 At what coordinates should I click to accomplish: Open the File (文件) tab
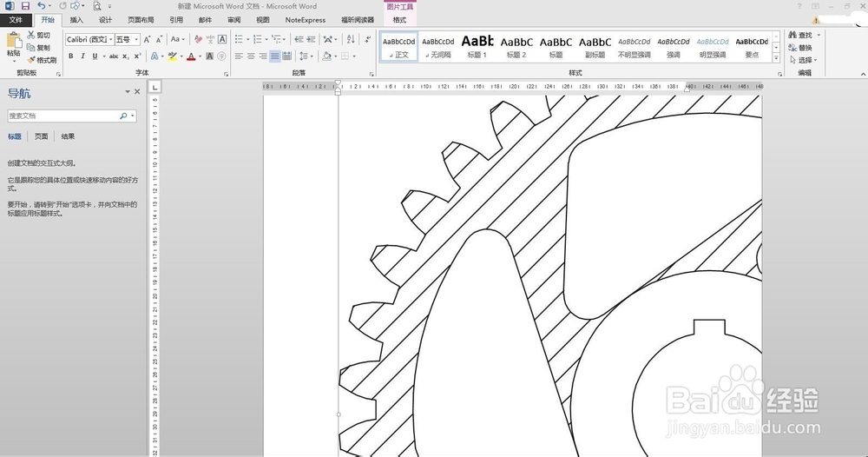tap(16, 20)
